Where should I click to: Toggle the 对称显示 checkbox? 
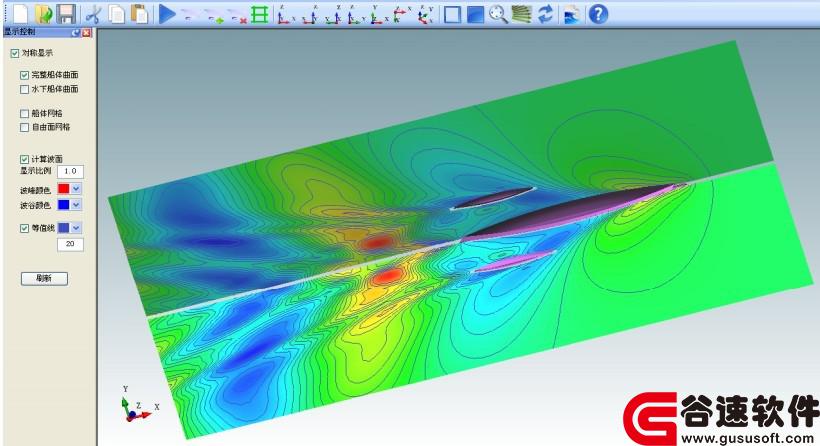click(15, 53)
